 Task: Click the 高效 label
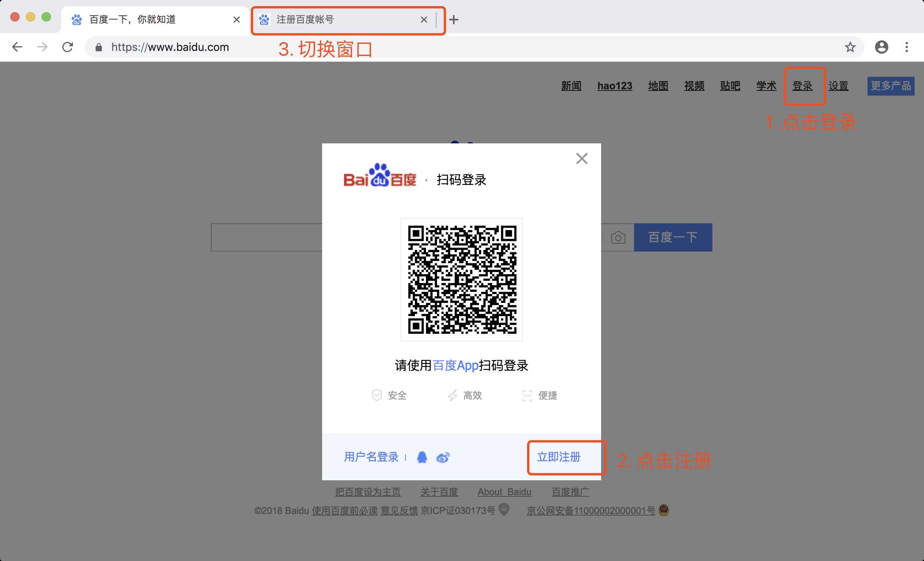pos(473,396)
